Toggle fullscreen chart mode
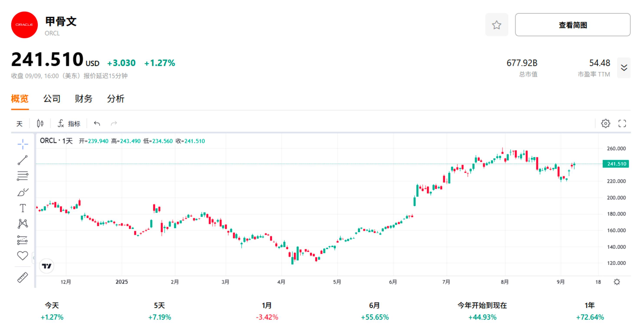This screenshot has width=644, height=332. tap(622, 123)
